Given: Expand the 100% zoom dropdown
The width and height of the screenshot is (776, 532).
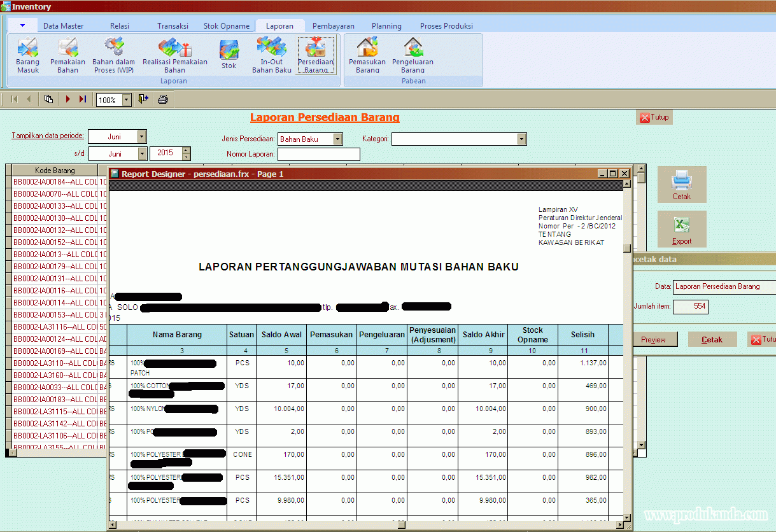Looking at the screenshot, I should click(126, 100).
